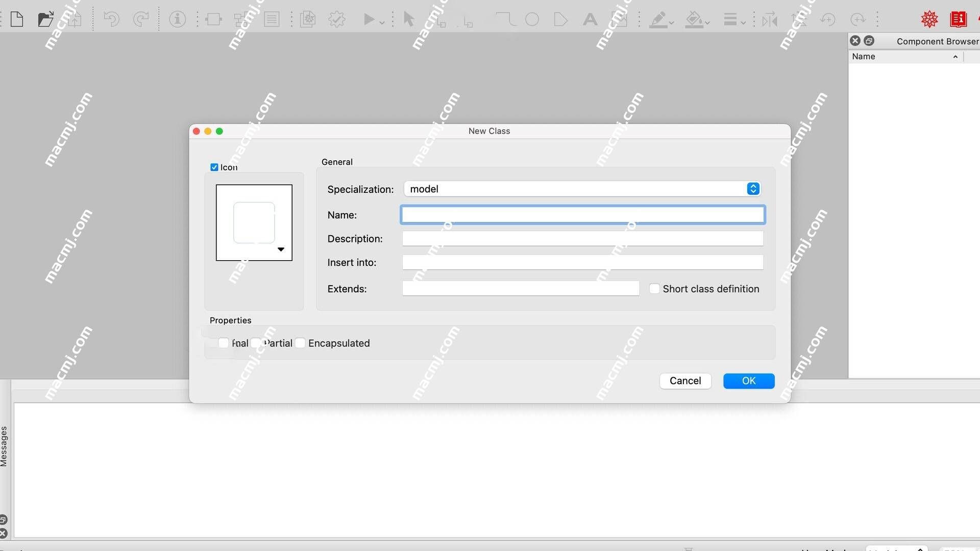Select the Ellipse drawing tool

(x=532, y=19)
